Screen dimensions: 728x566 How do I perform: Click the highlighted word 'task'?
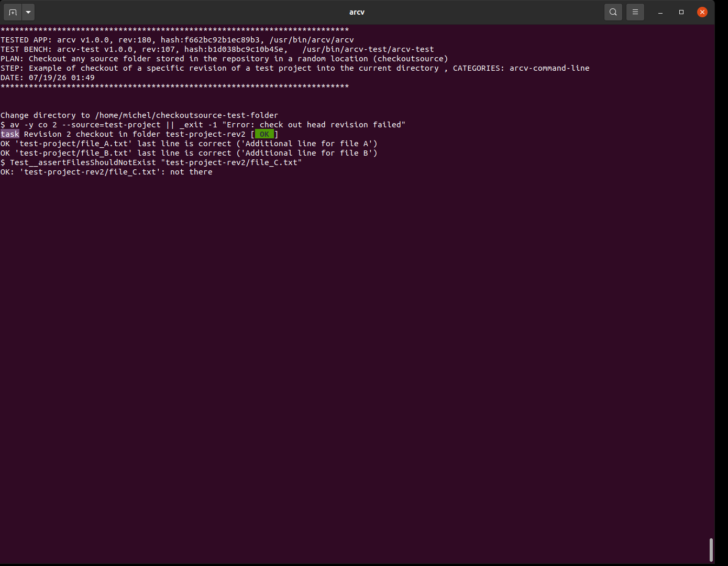[x=10, y=134]
